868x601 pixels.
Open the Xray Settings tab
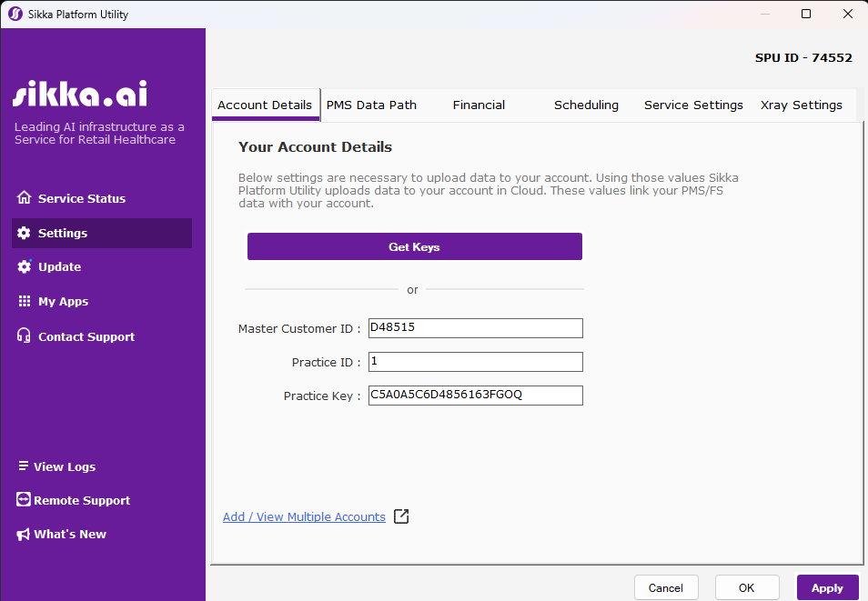[x=801, y=105]
